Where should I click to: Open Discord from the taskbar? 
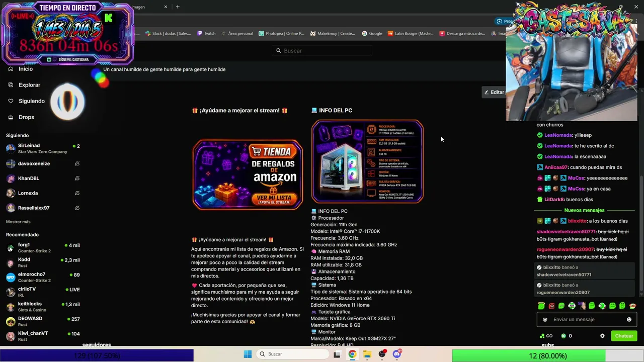397,354
